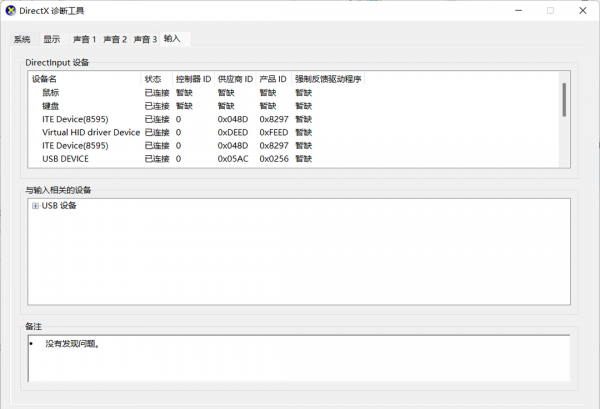Switch to the 系统 tab
600x409 pixels.
pos(22,39)
